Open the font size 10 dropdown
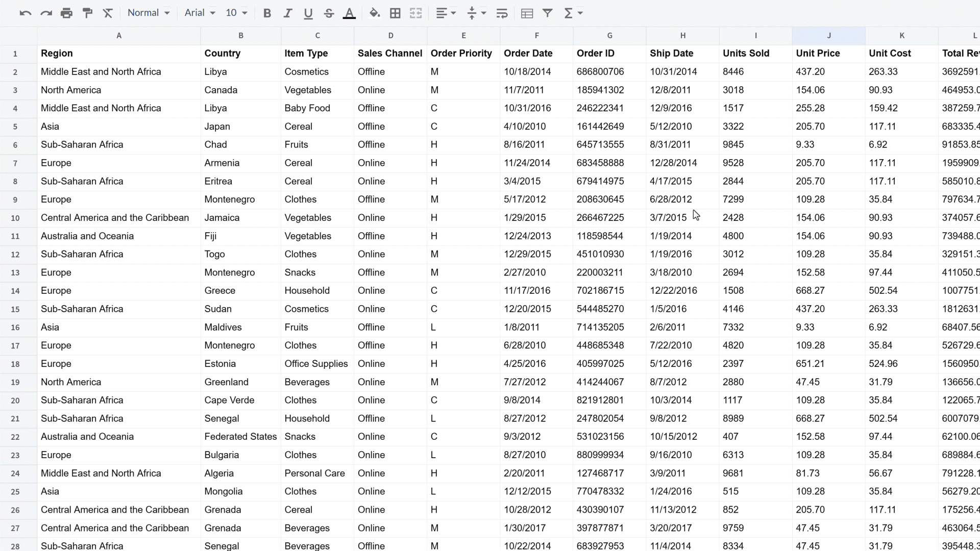 [236, 13]
